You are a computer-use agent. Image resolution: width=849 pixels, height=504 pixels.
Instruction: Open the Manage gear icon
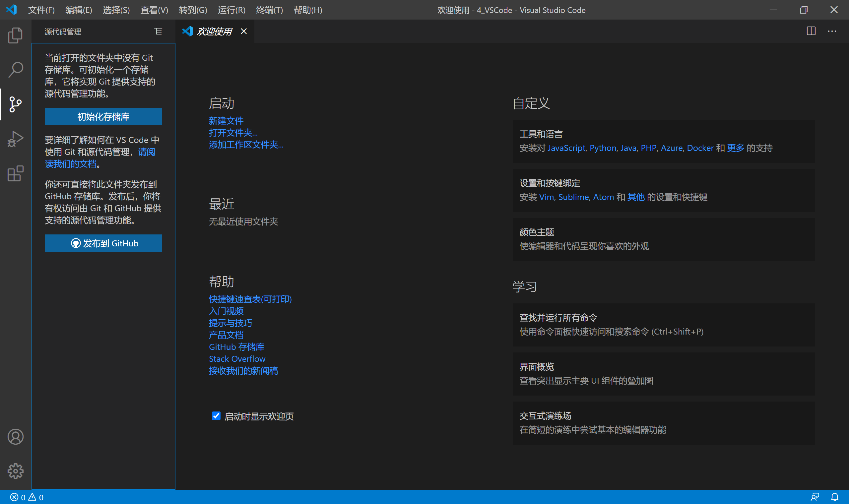click(x=15, y=471)
